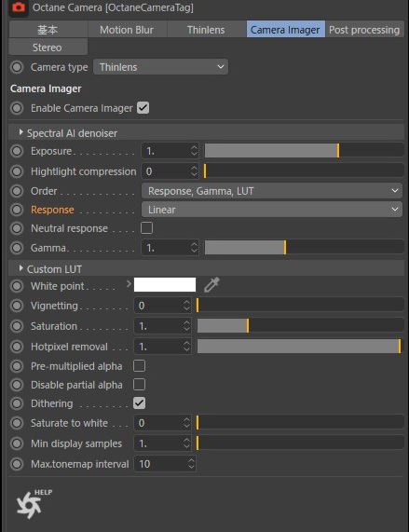Enable Neutral response checkbox
Image resolution: width=409 pixels, height=532 pixels.
[146, 228]
